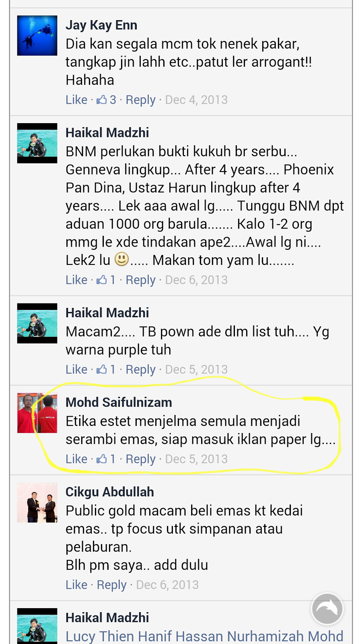Open Mohd Saifulnizam's profile name
Viewport: 362px width, 644px height.
[x=119, y=402]
